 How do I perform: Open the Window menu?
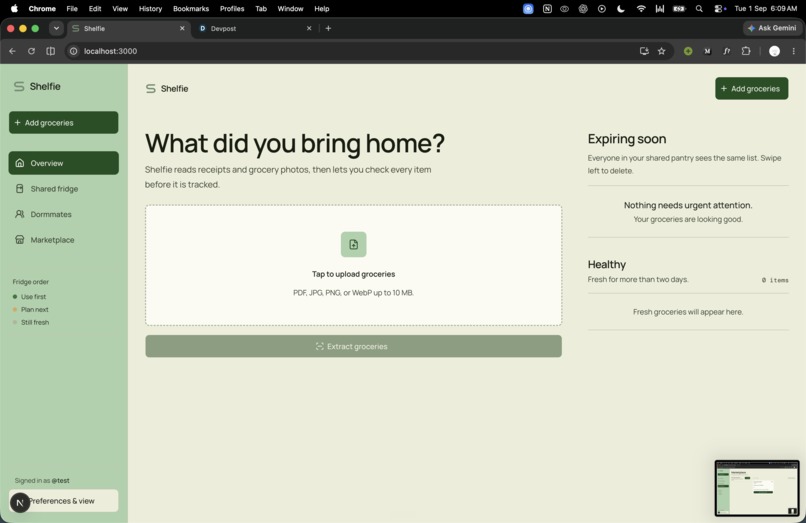[290, 8]
